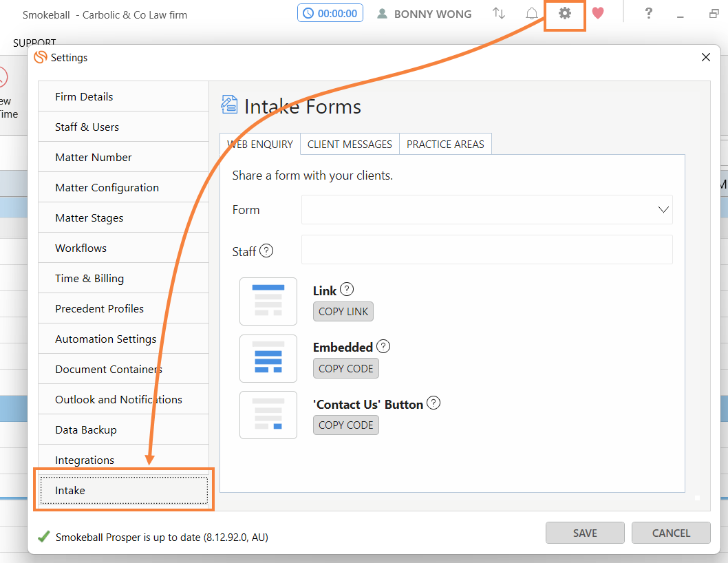The height and width of the screenshot is (563, 728).
Task: Open Matter Configuration settings
Action: coord(123,187)
